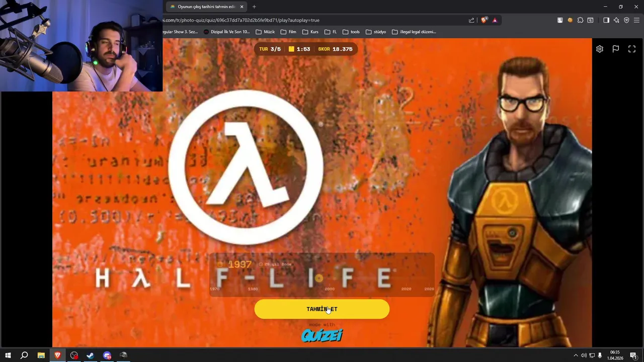Open the cookie extension icon
The image size is (644, 362).
[570, 20]
